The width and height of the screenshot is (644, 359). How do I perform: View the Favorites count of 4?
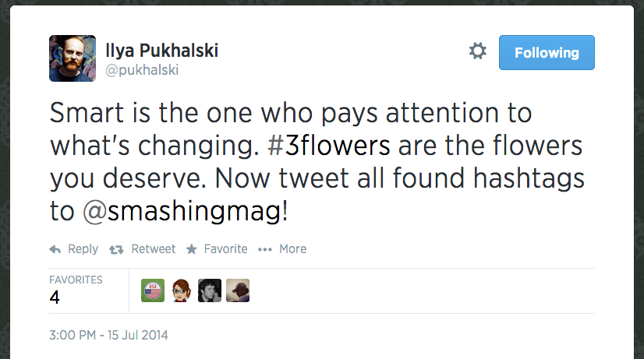tap(55, 297)
